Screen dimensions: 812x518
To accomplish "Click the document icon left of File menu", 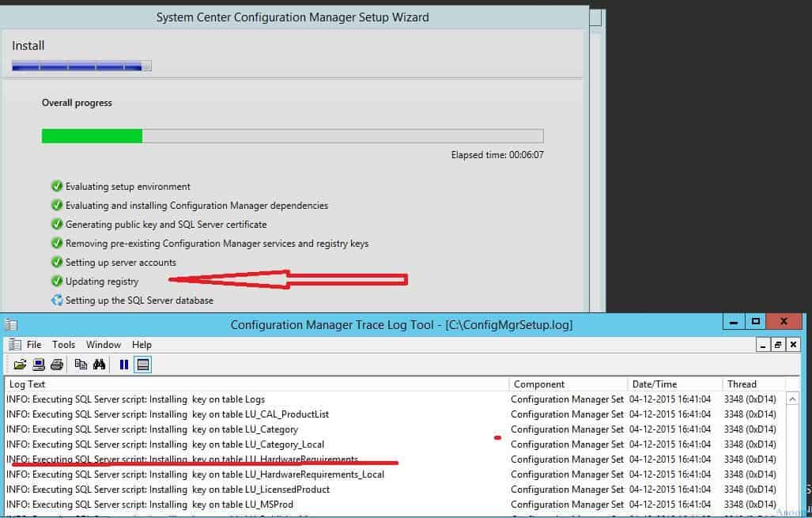I will tap(15, 345).
